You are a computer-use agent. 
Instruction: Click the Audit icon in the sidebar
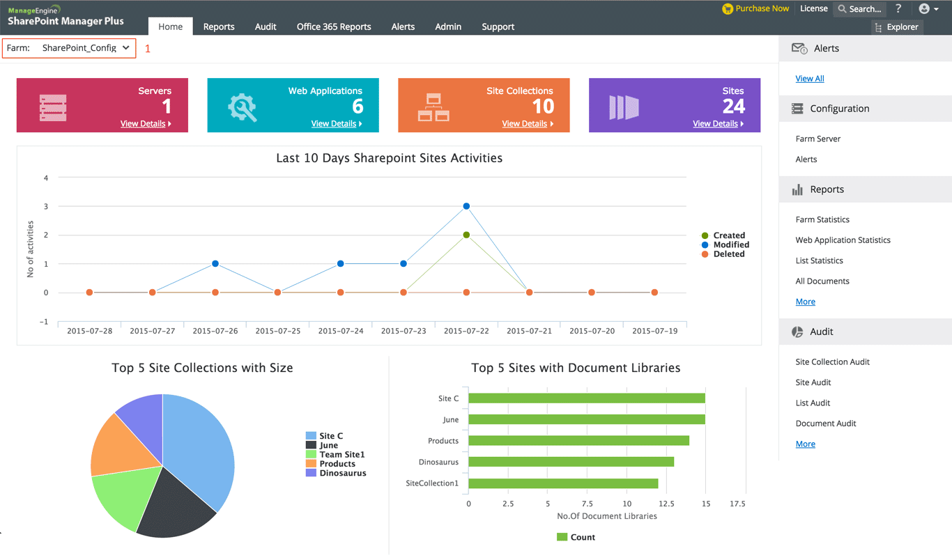(x=797, y=332)
